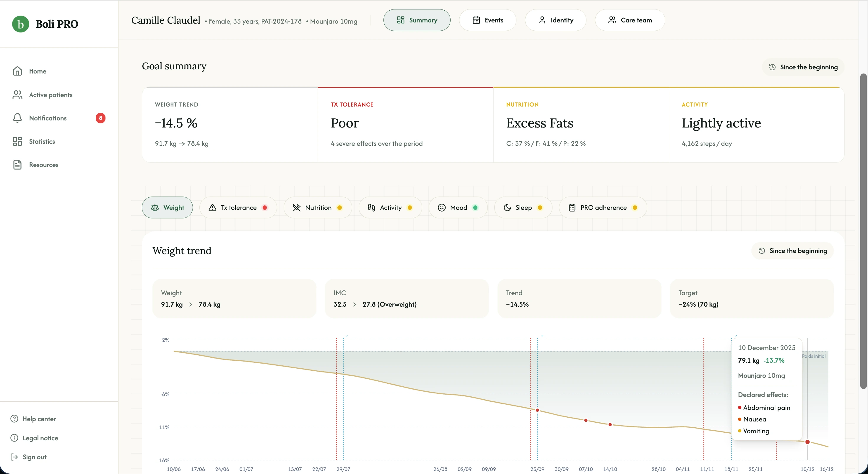Open Home via house icon
This screenshot has height=474, width=868.
point(17,71)
